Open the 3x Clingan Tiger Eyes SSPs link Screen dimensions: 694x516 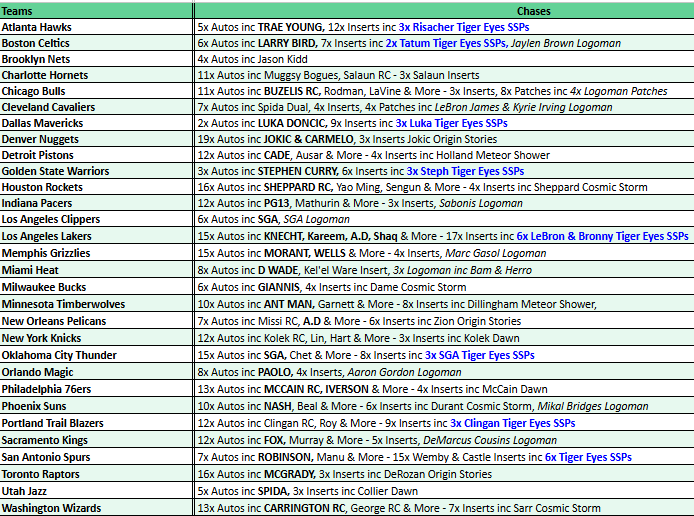[x=512, y=423]
